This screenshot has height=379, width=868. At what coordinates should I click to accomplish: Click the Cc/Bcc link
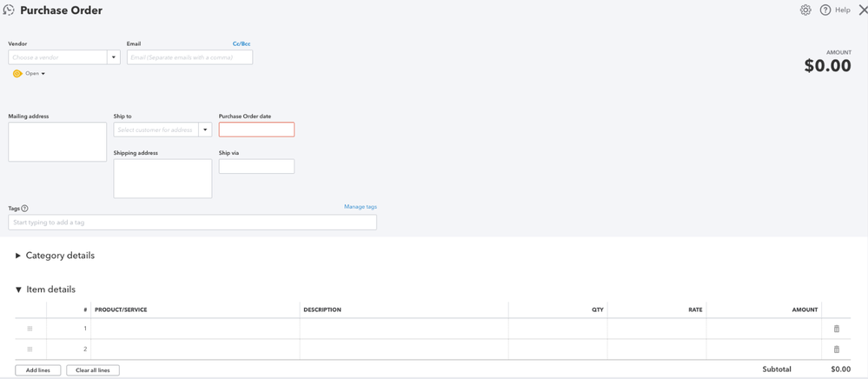coord(242,43)
